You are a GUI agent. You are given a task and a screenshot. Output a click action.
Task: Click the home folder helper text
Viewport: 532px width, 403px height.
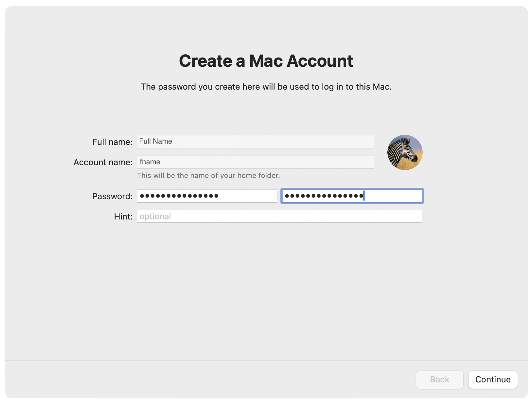[x=208, y=176]
